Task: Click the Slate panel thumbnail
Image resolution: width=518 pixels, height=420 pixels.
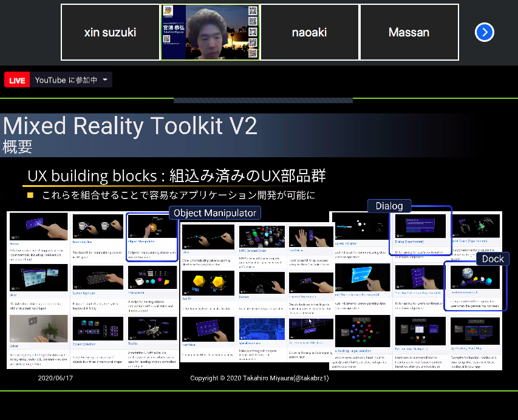Action: [x=39, y=277]
